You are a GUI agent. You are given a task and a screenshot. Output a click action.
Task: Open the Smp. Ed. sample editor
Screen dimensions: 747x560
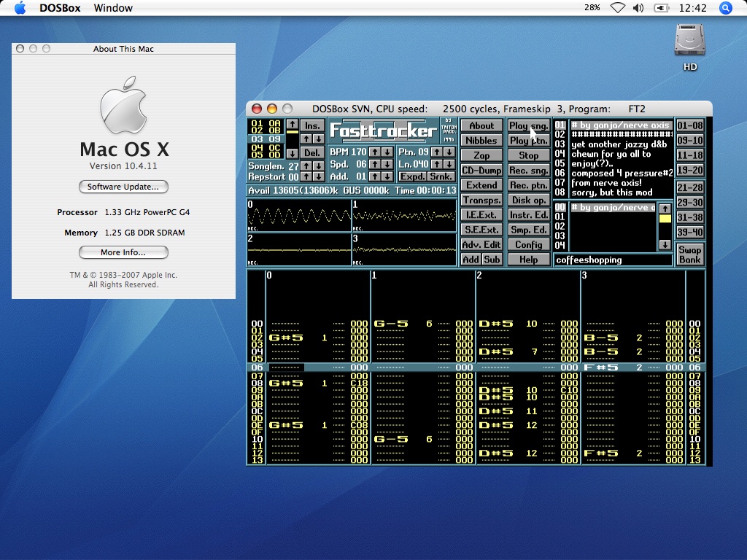click(528, 230)
